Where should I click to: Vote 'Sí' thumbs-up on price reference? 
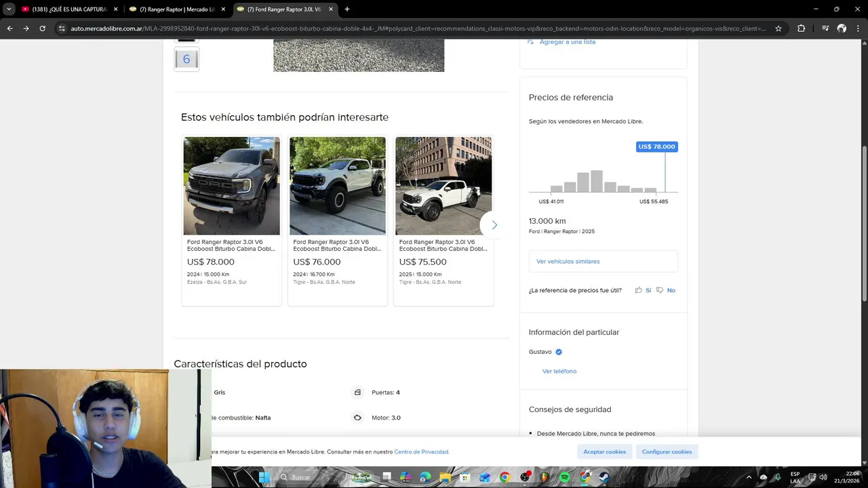tap(643, 290)
